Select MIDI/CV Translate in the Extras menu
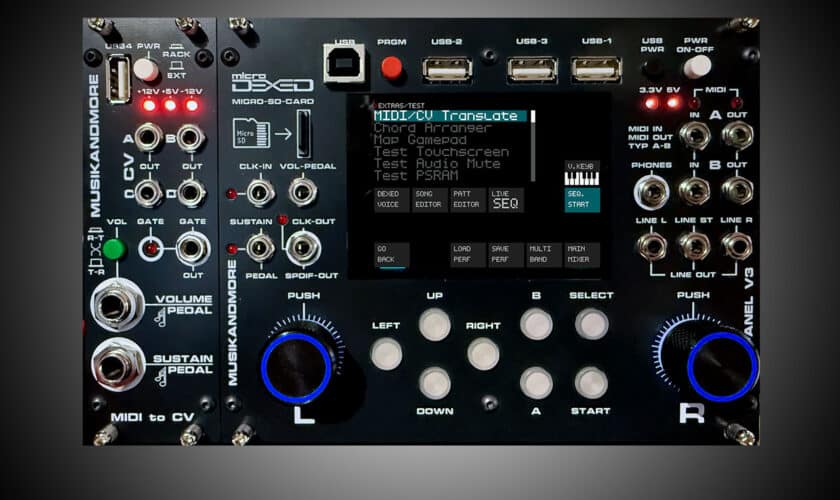The width and height of the screenshot is (840, 500). point(449,116)
